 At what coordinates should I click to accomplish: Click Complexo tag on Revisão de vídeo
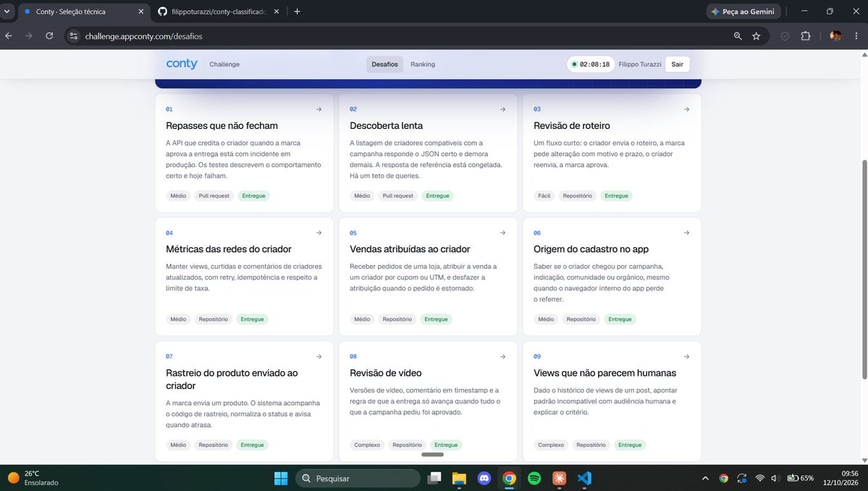coord(367,445)
